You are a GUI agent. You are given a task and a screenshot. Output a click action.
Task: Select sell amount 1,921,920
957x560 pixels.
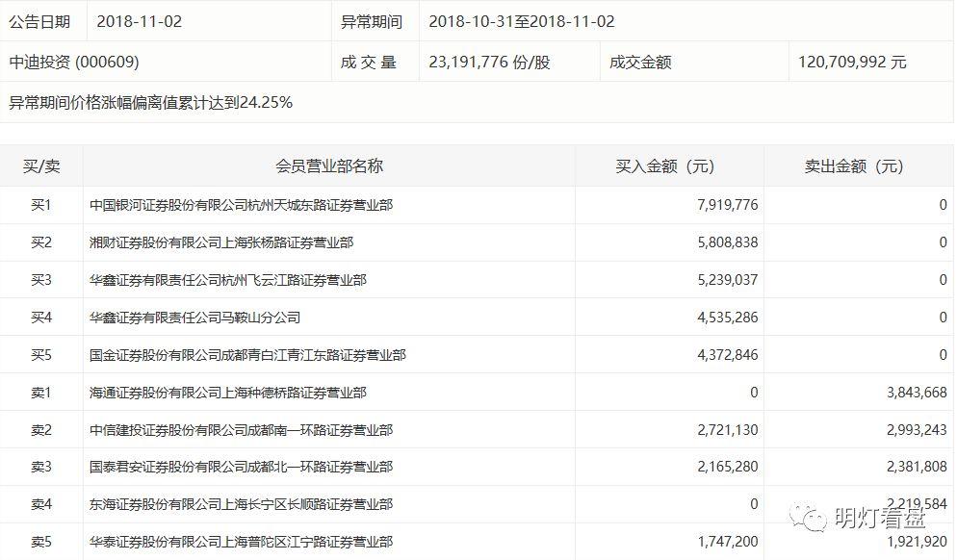click(917, 543)
